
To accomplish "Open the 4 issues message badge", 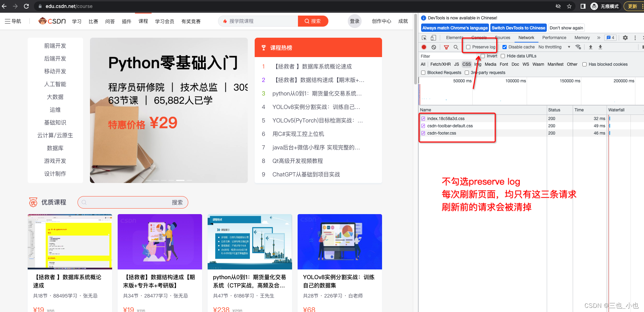I will (610, 38).
